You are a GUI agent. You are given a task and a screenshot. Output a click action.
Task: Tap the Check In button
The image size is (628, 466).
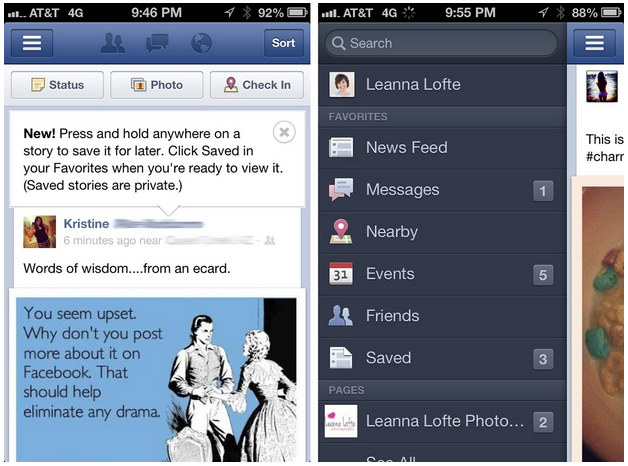(x=257, y=85)
